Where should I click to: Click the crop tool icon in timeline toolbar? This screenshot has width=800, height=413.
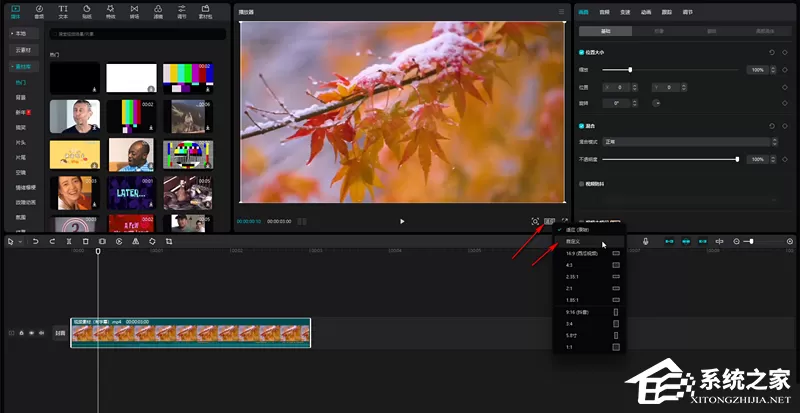click(x=169, y=241)
